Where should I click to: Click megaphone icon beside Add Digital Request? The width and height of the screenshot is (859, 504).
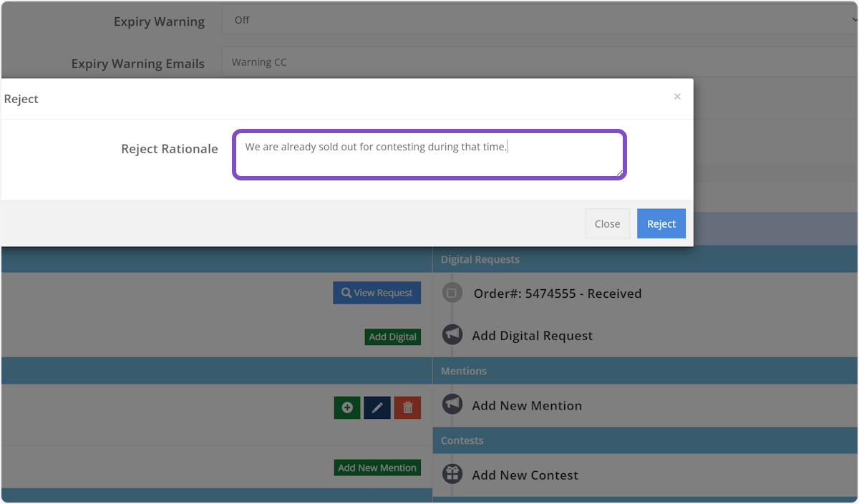pos(452,335)
